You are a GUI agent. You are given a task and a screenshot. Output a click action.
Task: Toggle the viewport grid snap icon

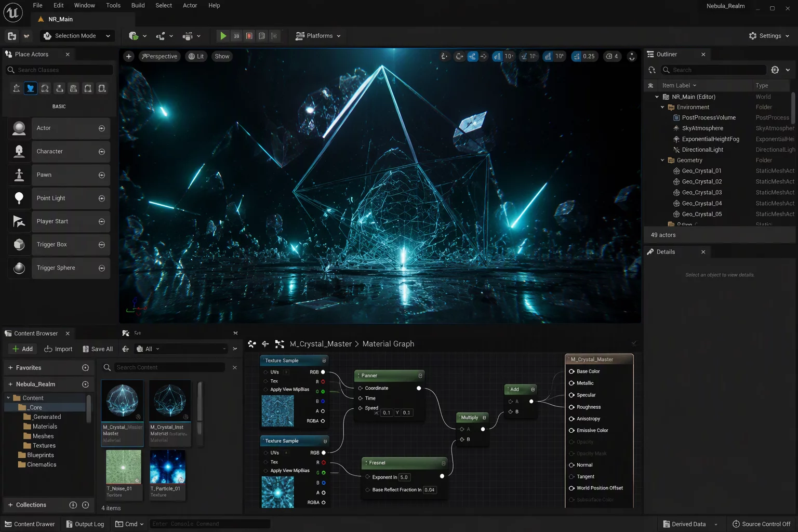pos(497,56)
